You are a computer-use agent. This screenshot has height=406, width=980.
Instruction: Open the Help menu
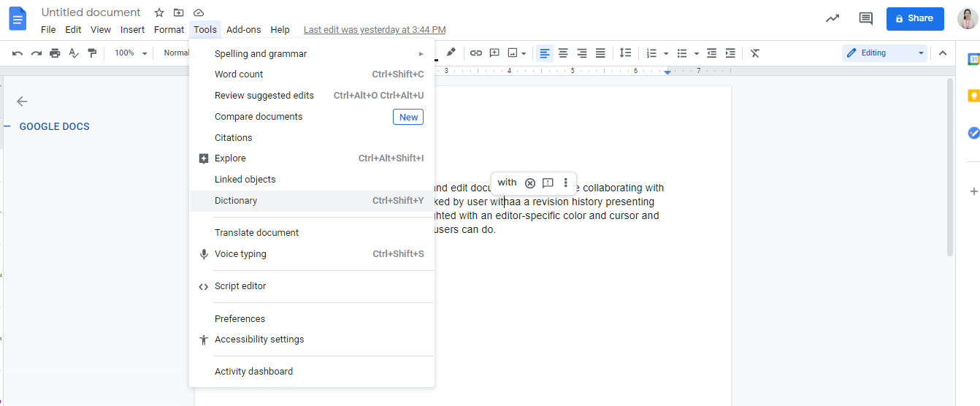point(280,30)
